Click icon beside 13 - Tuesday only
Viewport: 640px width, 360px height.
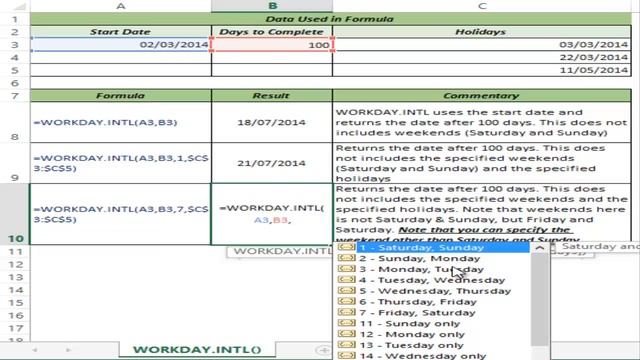tap(347, 344)
